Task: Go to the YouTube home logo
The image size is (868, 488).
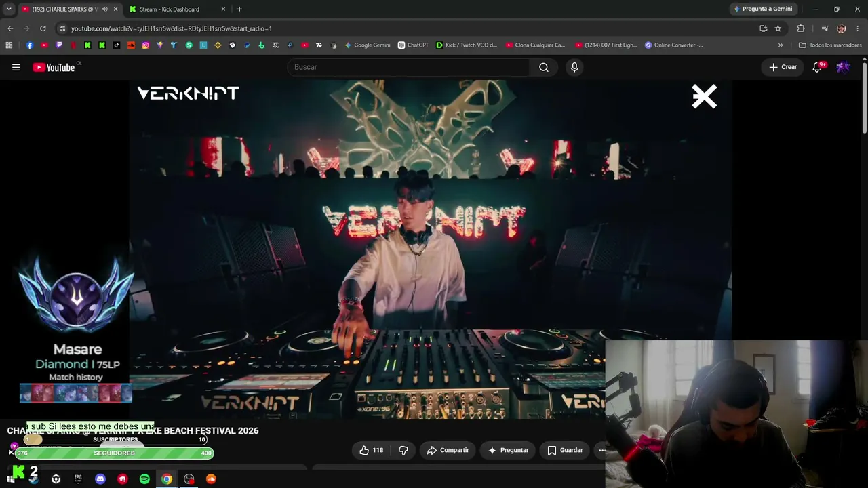Action: point(54,67)
